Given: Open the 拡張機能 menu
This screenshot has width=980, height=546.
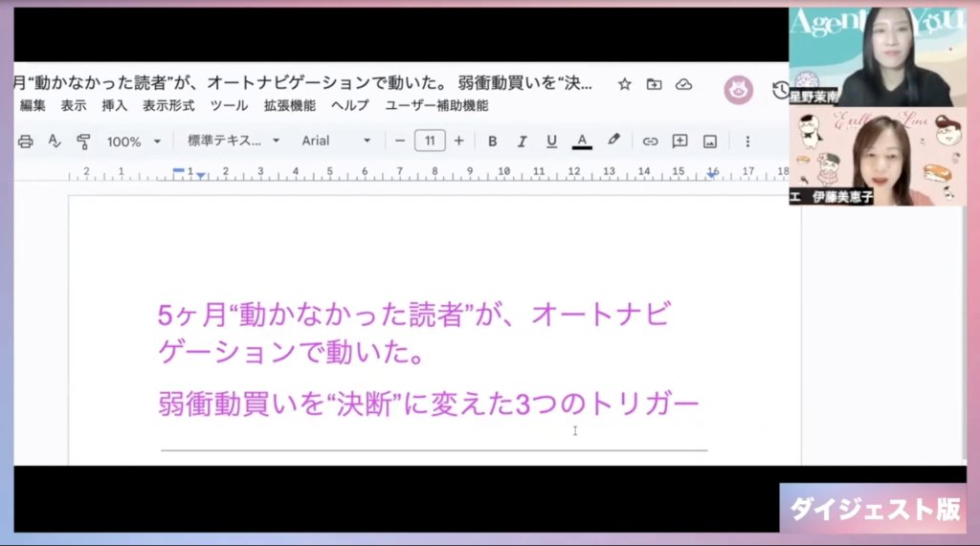Looking at the screenshot, I should pyautogui.click(x=289, y=106).
